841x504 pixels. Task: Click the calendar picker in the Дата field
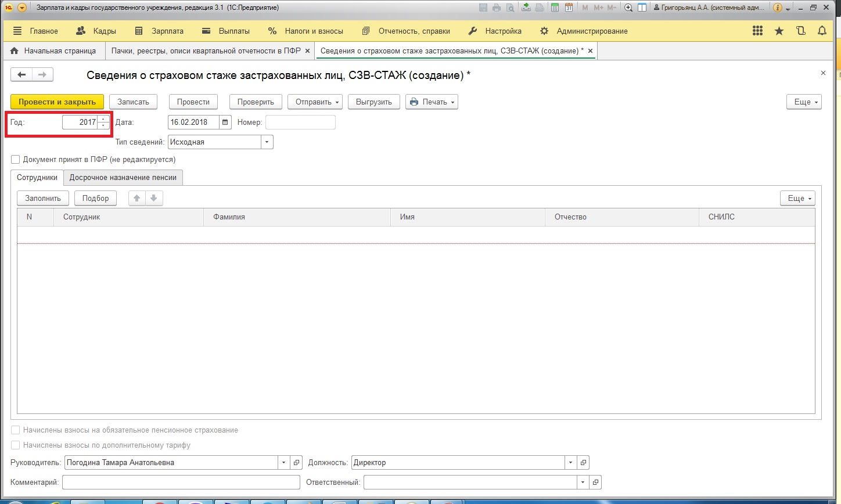click(225, 122)
